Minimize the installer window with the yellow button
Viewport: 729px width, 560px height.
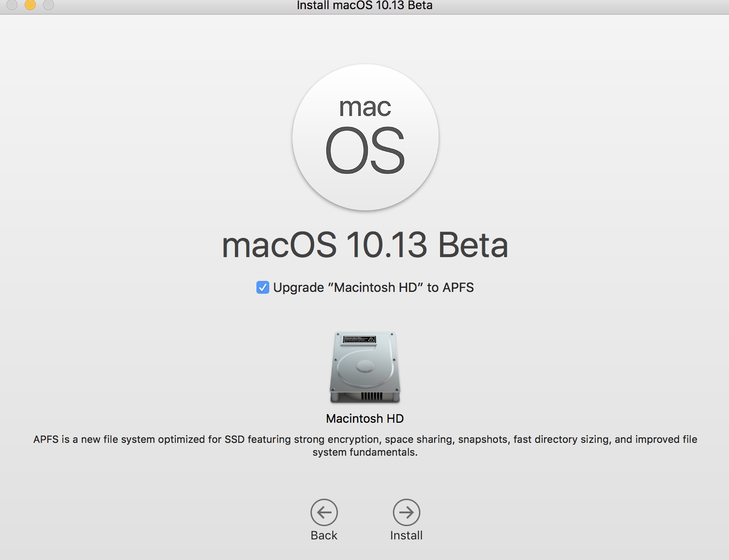click(30, 5)
